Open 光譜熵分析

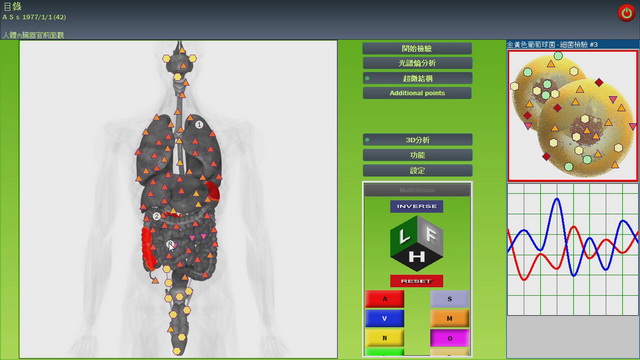[x=418, y=63]
